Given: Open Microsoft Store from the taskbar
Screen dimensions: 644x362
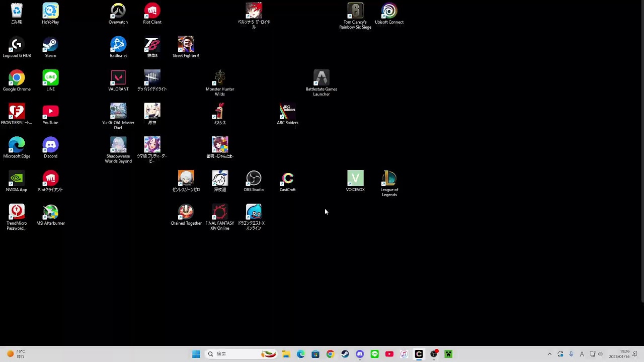Looking at the screenshot, I should pyautogui.click(x=315, y=354).
